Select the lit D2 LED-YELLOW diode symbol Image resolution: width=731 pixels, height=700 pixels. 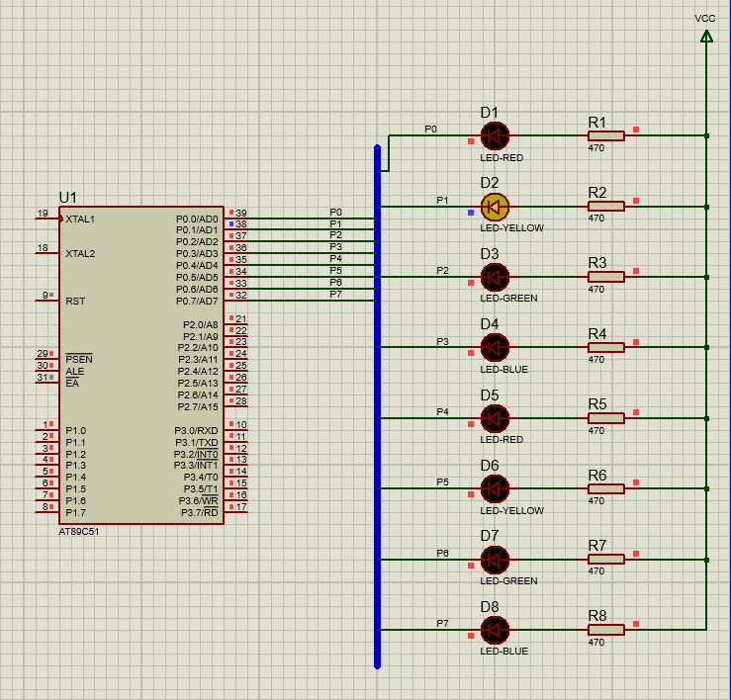point(495,207)
